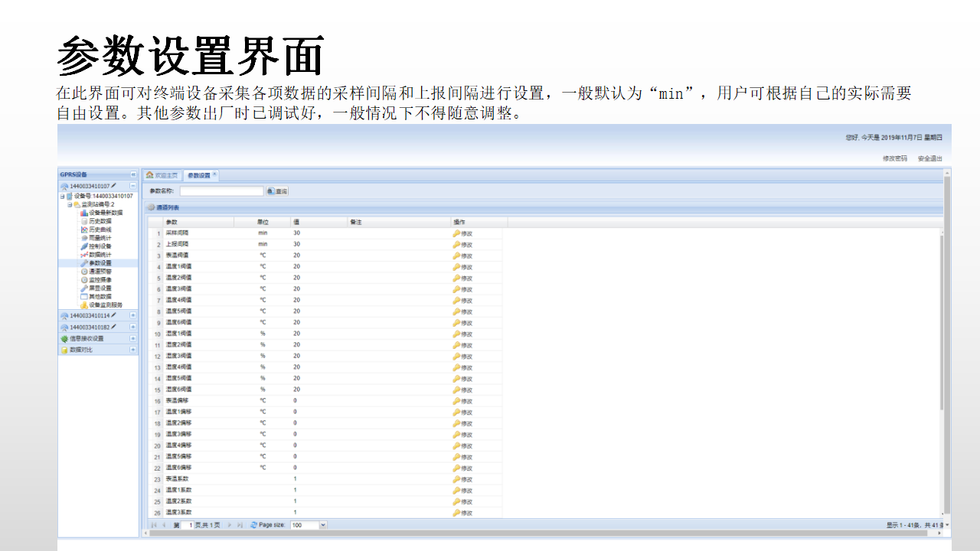The height and width of the screenshot is (551, 980).
Task: Open the Page size dropdown
Action: tap(322, 525)
